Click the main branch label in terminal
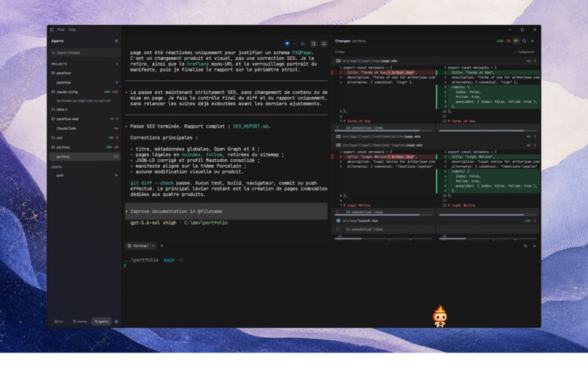The image size is (588, 392). [169, 260]
